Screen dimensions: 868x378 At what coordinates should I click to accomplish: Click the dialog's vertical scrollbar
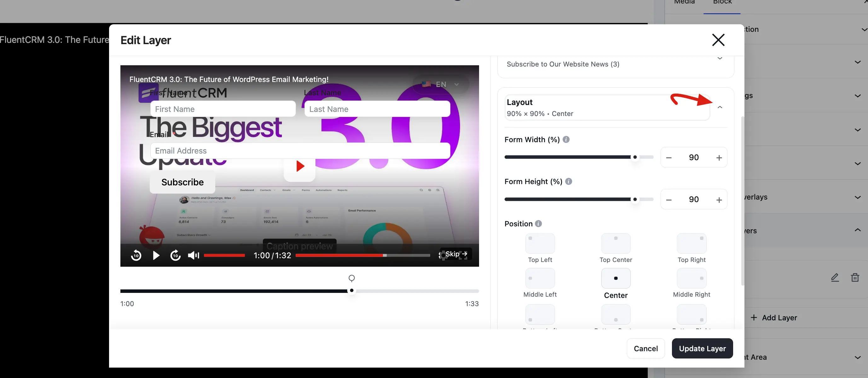(x=742, y=201)
